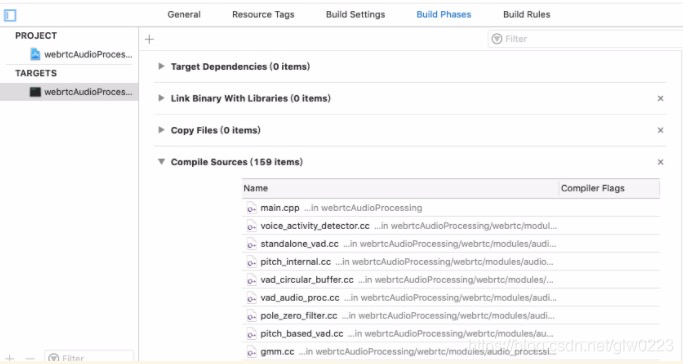The height and width of the screenshot is (364, 683).
Task: Click the build phases Filter field
Action: 585,39
